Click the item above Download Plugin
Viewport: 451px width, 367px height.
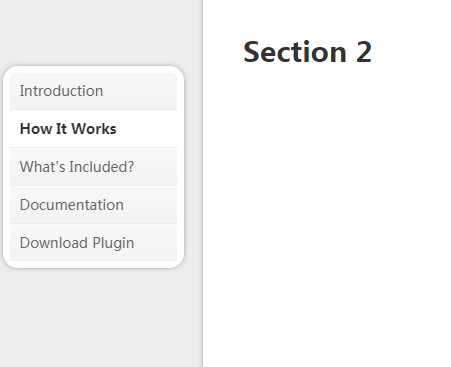pos(93,205)
